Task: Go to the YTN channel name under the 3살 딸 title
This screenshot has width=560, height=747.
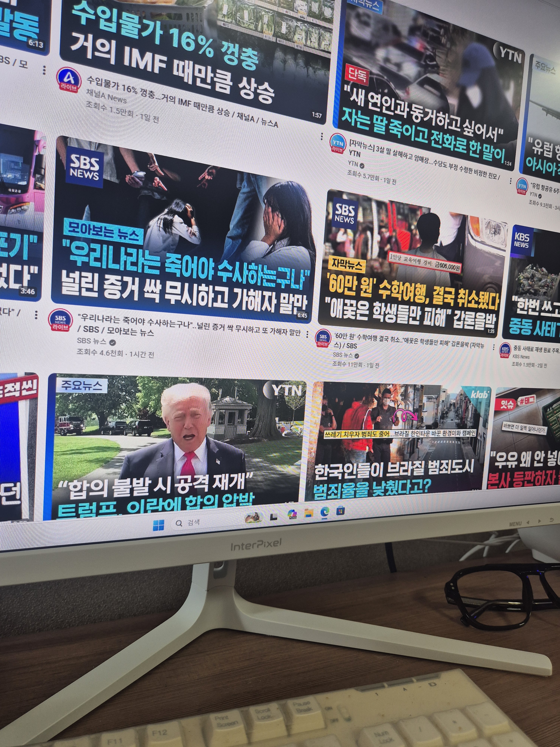Action: (x=353, y=164)
